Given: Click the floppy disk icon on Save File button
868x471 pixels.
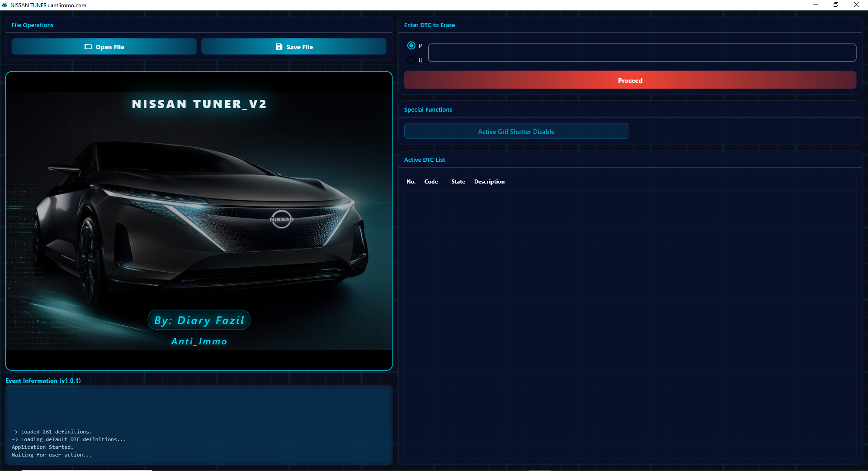Looking at the screenshot, I should tap(279, 47).
